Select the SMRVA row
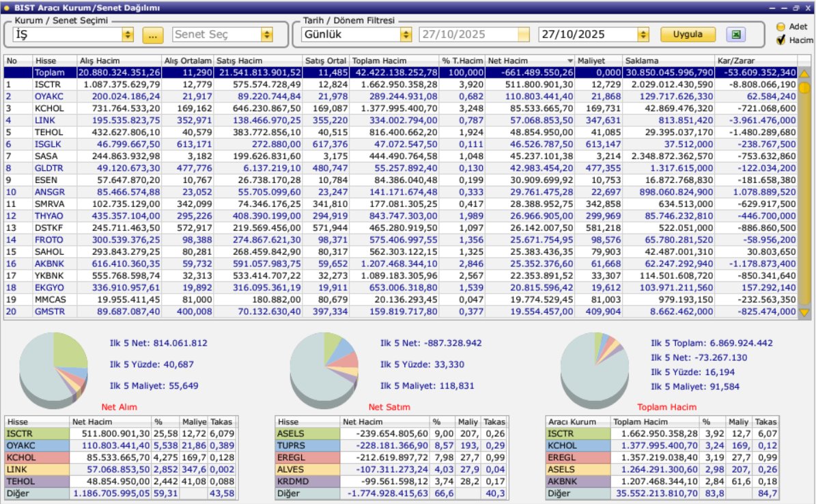This screenshot has height=504, width=816. click(401, 204)
